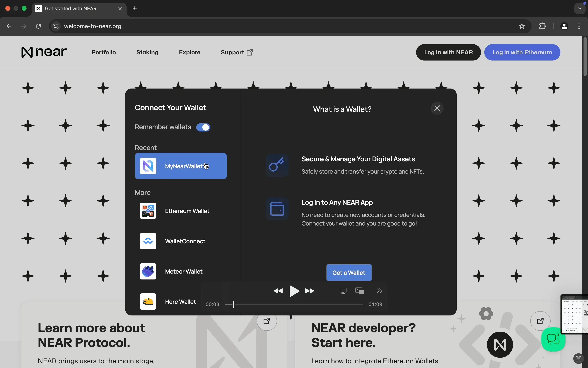The width and height of the screenshot is (588, 368).
Task: Click Log in with Ethereum button
Action: click(522, 52)
